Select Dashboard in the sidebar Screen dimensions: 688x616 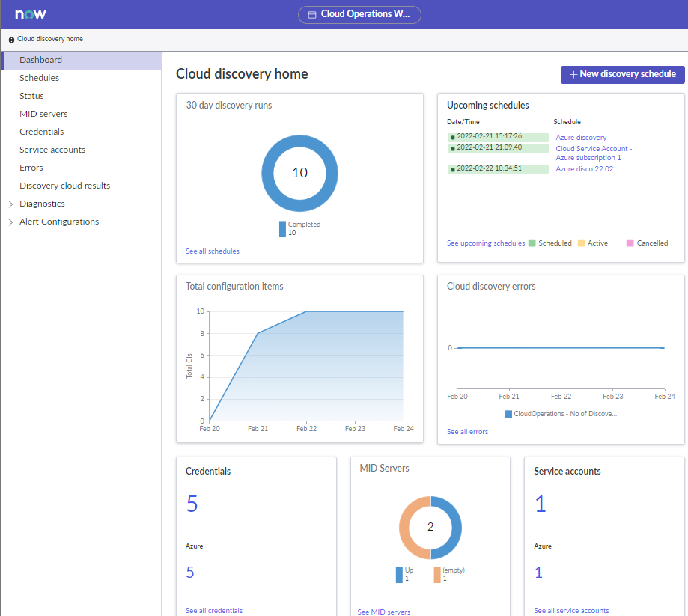coord(82,60)
